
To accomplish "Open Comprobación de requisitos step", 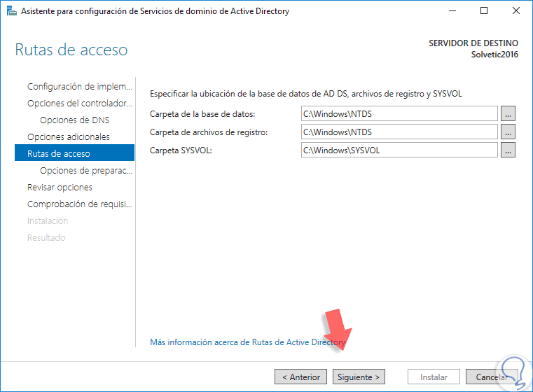I will click(80, 204).
